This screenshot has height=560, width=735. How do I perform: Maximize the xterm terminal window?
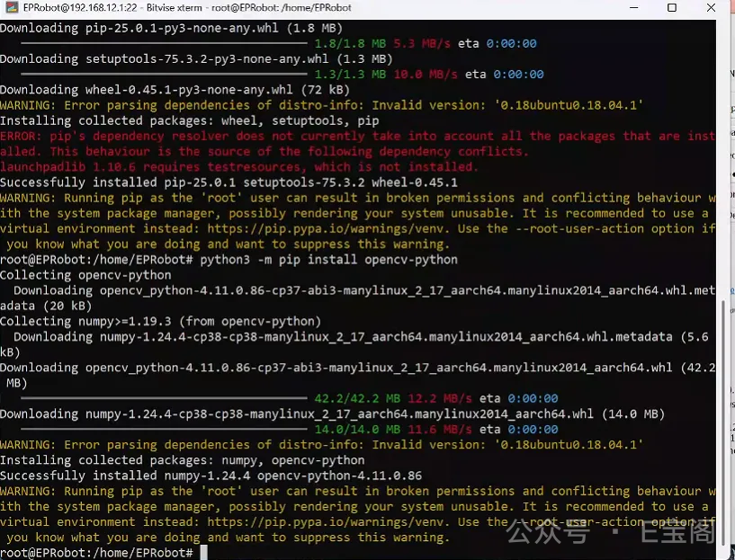(672, 8)
